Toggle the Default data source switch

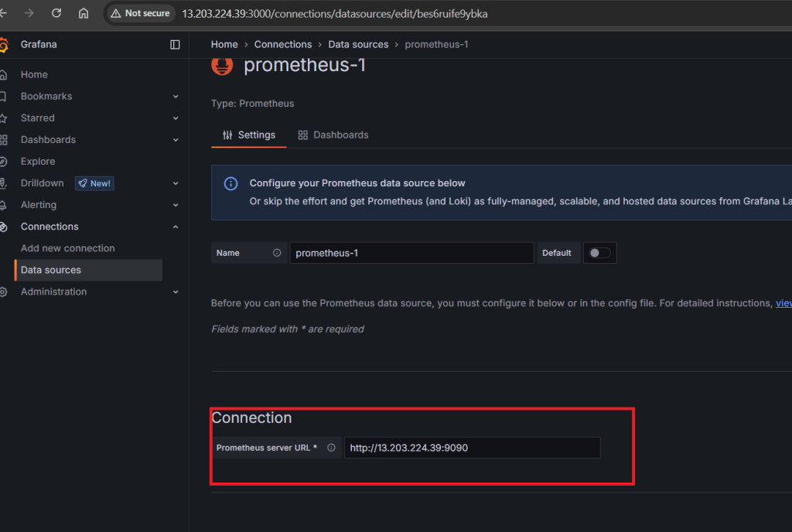[x=600, y=253]
